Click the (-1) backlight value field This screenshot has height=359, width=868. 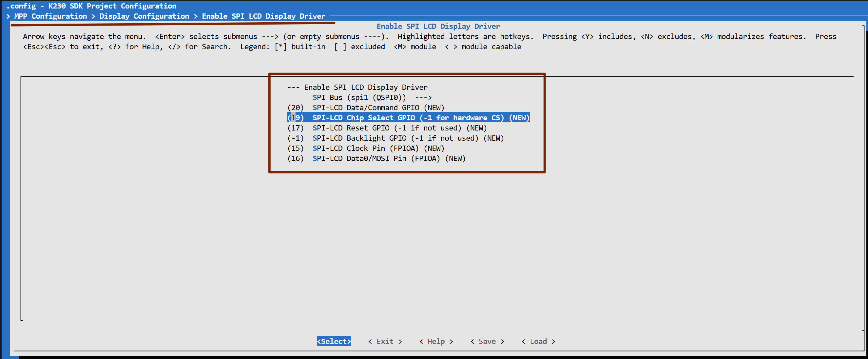pyautogui.click(x=296, y=138)
